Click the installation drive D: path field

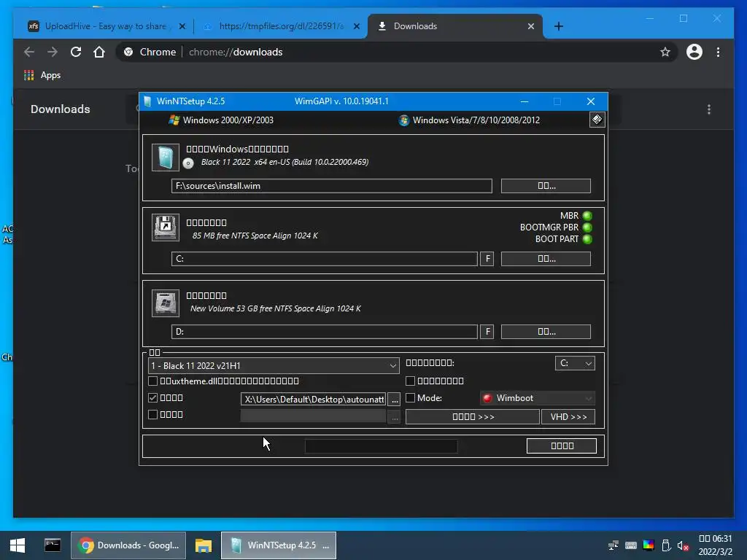tap(325, 332)
